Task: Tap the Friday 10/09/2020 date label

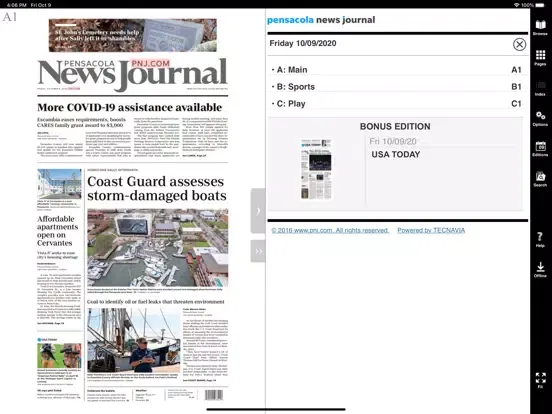Action: coord(303,43)
